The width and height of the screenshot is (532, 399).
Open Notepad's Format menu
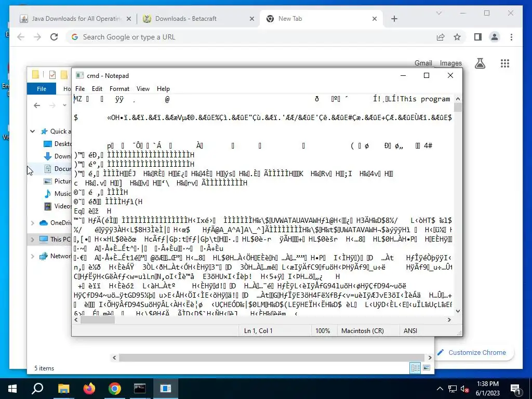119,88
